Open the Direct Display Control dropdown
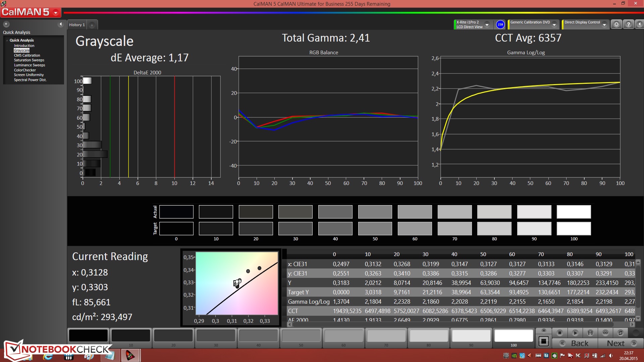Screen dimensions: 644x362 (x=604, y=25)
